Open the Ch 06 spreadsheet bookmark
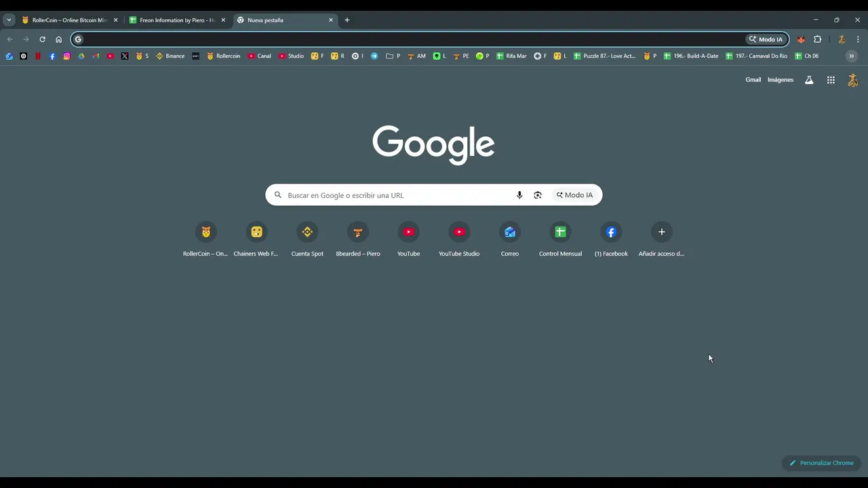Image resolution: width=868 pixels, height=488 pixels. point(807,56)
